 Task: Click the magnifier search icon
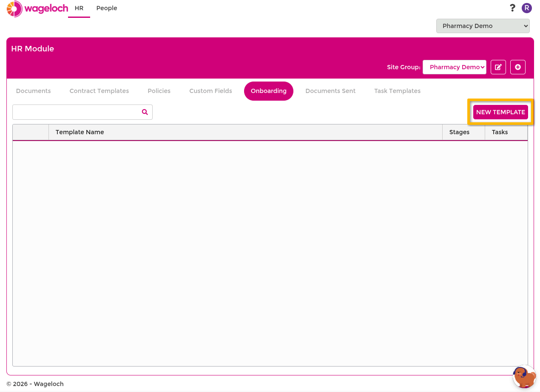(145, 112)
